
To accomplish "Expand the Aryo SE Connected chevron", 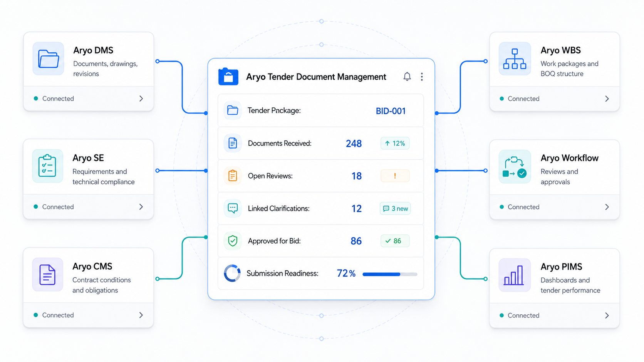I will point(141,207).
